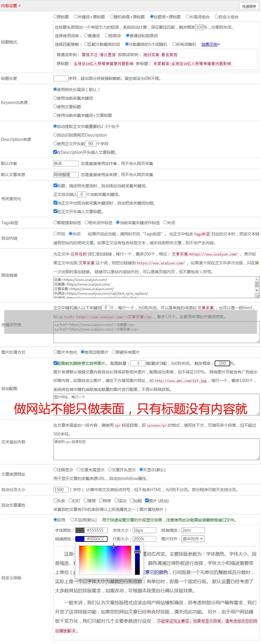Image resolution: width=261 pixels, height=644 pixels.
Task: Edit the 90 characters input field
Action: [x=91, y=144]
